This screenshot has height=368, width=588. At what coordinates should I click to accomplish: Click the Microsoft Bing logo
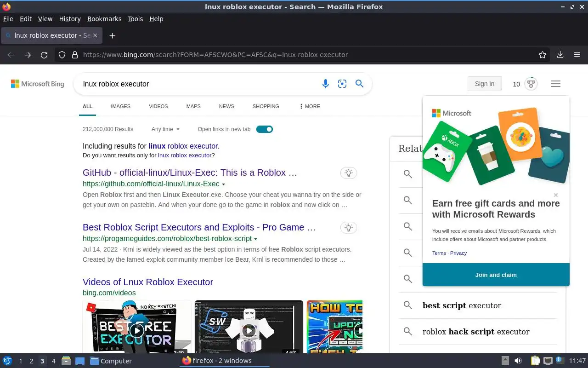coord(38,84)
